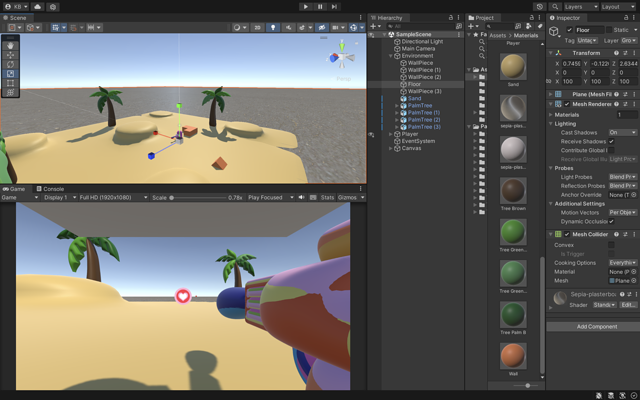Open Transform component preset icon

click(x=625, y=53)
